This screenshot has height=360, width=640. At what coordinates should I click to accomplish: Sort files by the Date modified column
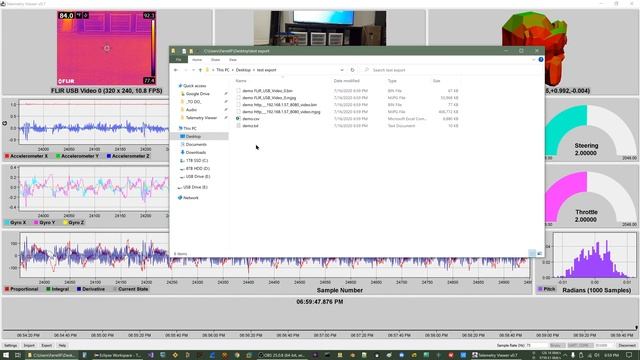347,81
